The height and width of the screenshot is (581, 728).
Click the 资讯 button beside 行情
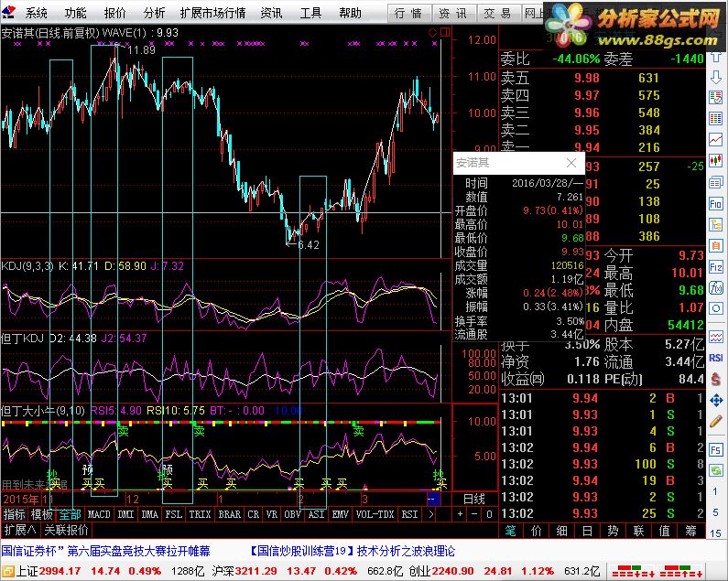tap(453, 14)
